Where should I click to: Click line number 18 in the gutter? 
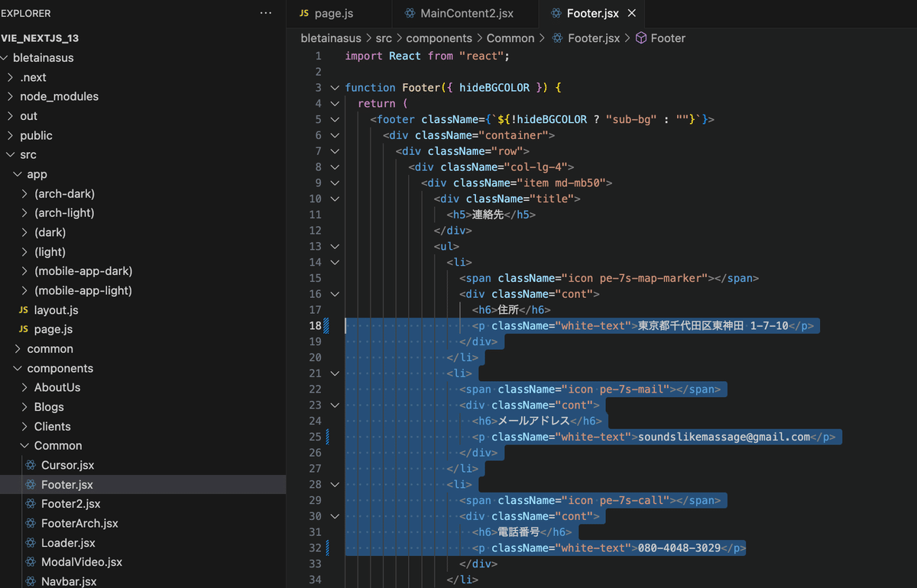[316, 325]
